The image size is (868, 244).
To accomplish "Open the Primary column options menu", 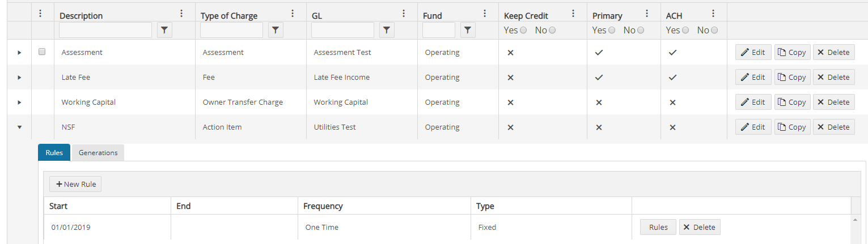I will click(x=647, y=14).
